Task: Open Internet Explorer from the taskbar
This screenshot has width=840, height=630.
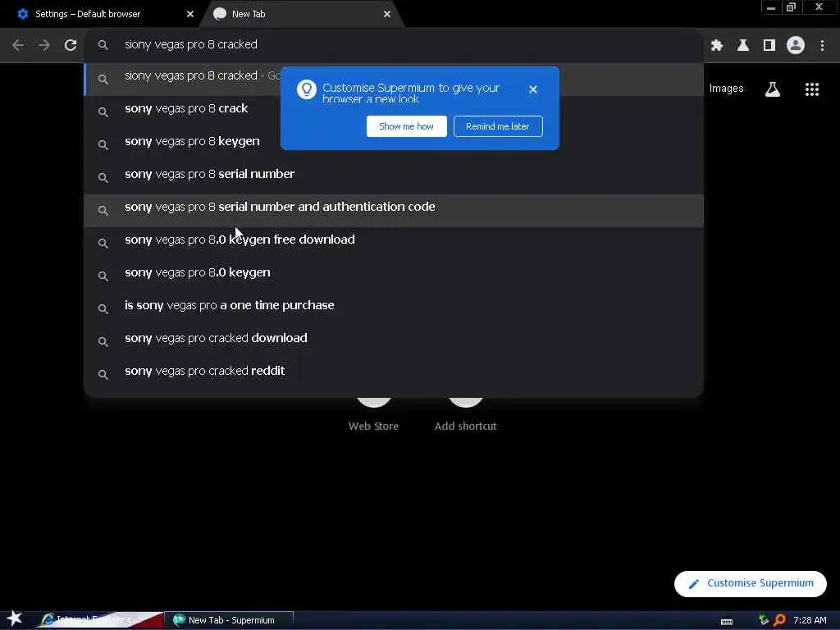Action: (101, 620)
